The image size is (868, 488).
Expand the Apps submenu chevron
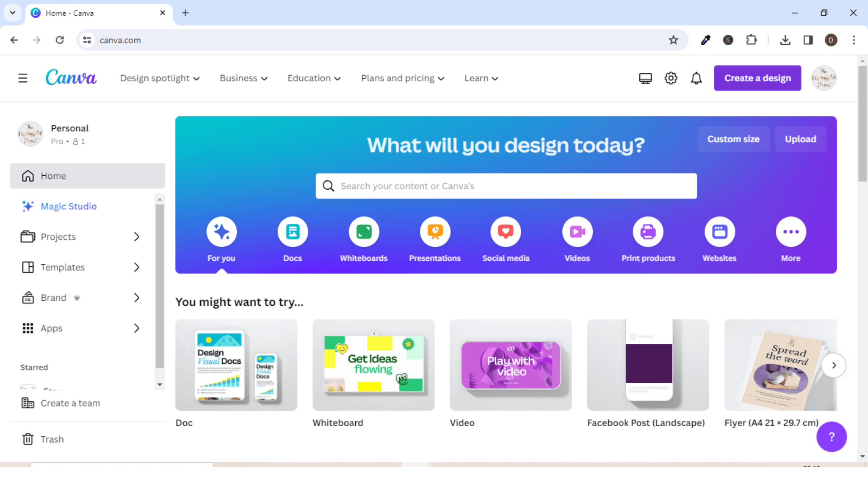[137, 328]
